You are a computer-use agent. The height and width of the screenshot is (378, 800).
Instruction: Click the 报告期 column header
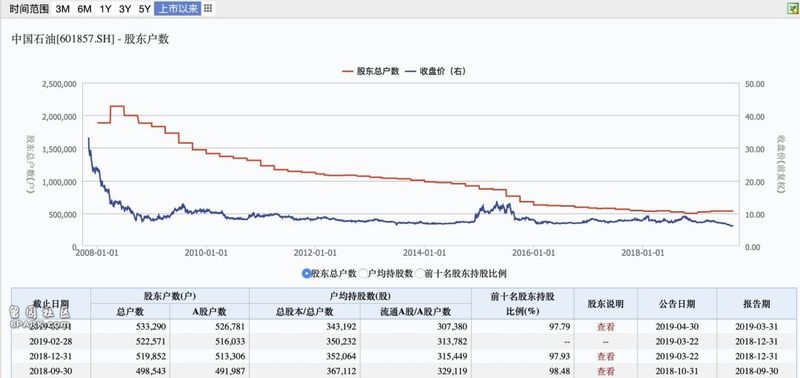point(757,304)
